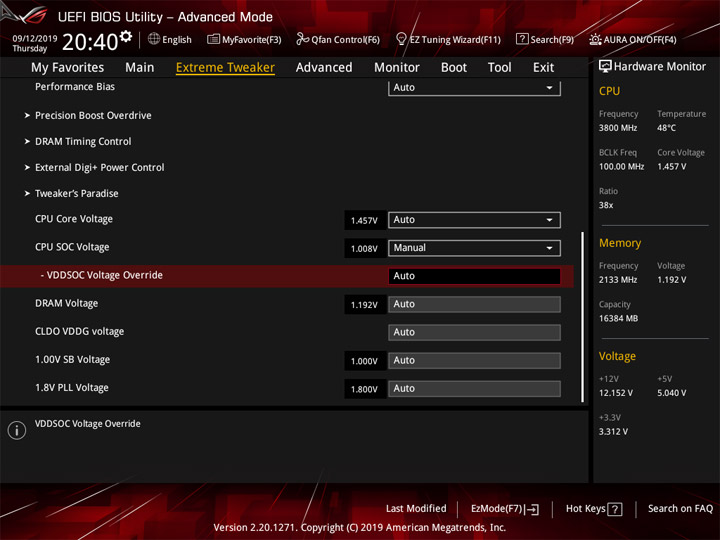Click the globe language icon
Image resolution: width=720 pixels, height=540 pixels.
[154, 39]
